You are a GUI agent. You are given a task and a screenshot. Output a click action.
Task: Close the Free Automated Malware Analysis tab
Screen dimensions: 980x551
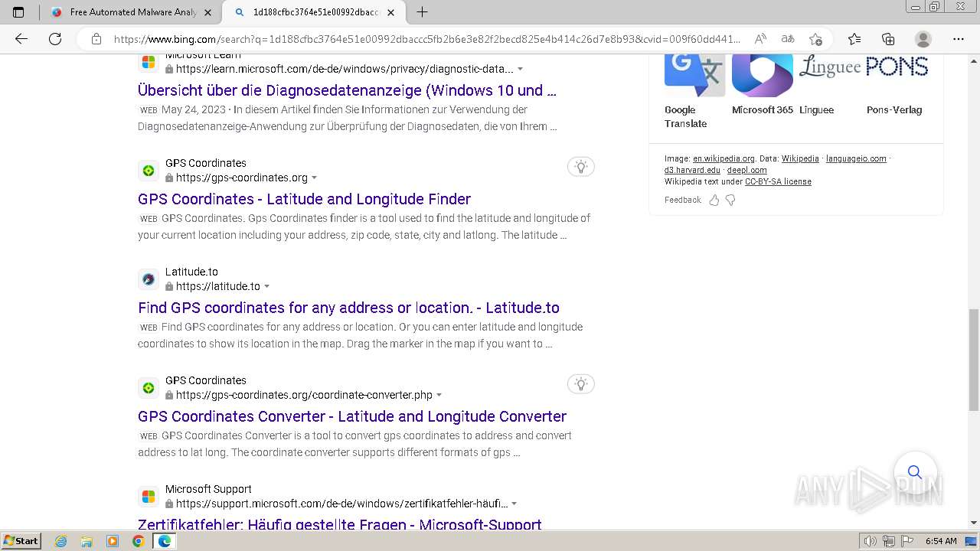[x=207, y=12]
